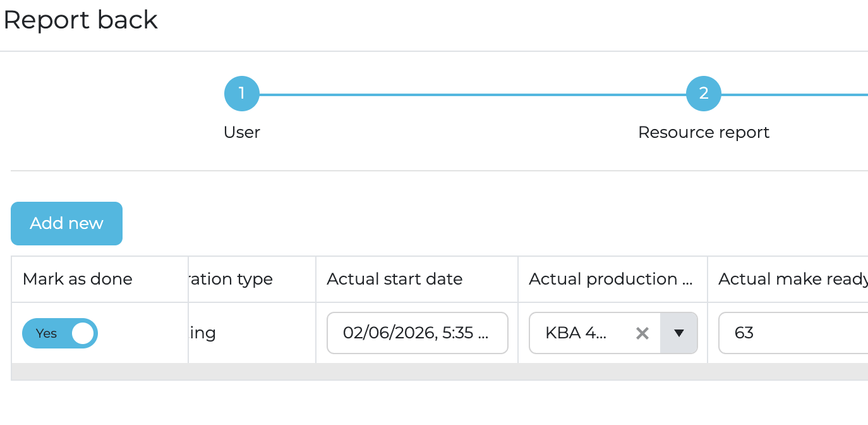Go to the User step label
This screenshot has height=425, width=868.
(x=242, y=132)
